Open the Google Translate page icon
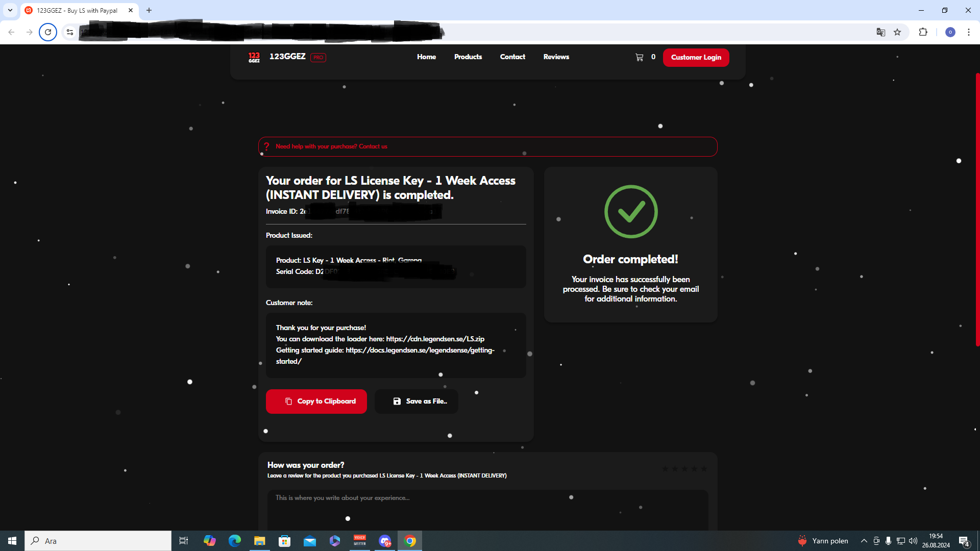Viewport: 980px width, 551px height. 881,32
